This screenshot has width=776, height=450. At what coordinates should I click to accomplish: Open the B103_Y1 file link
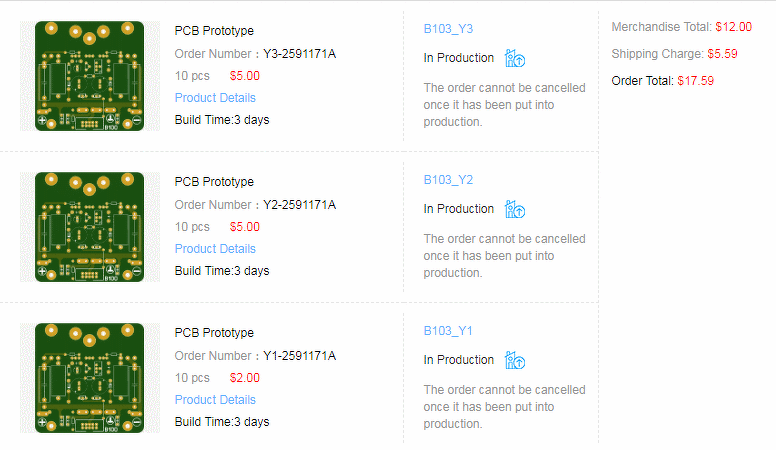448,331
